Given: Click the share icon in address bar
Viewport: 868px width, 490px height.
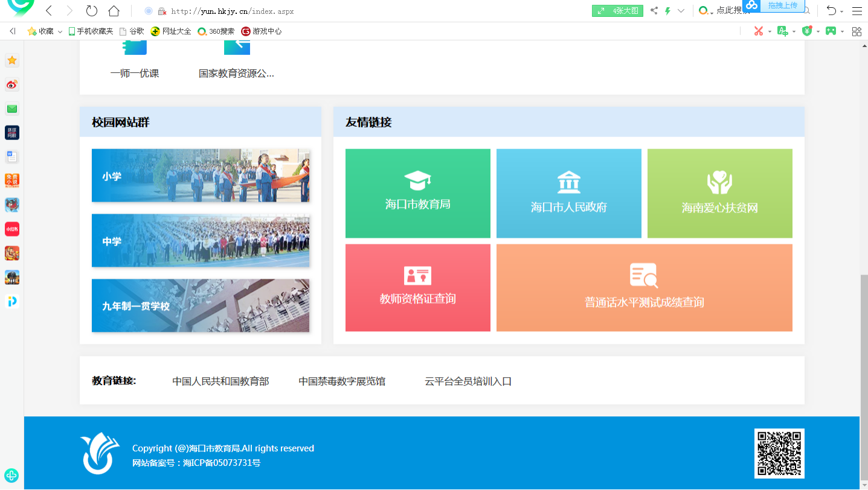Looking at the screenshot, I should click(654, 11).
